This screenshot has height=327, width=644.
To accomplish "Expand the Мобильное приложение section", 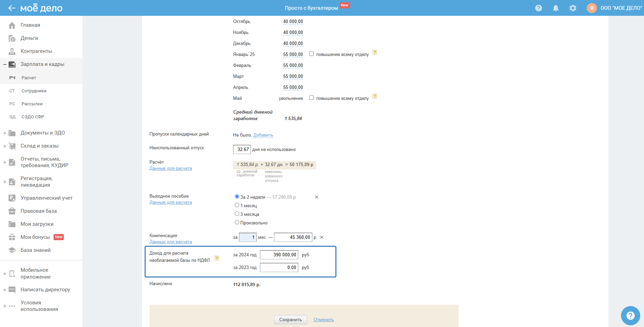I will coord(5,273).
